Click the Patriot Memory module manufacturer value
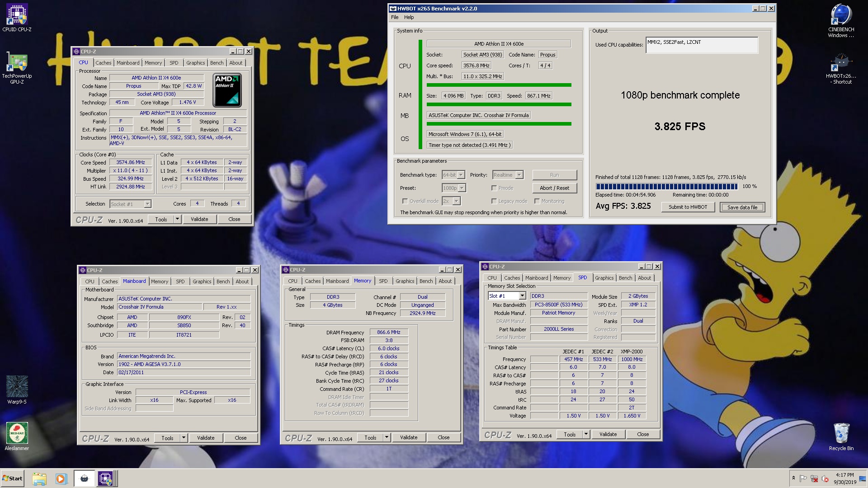Image resolution: width=868 pixels, height=488 pixels. click(x=559, y=313)
